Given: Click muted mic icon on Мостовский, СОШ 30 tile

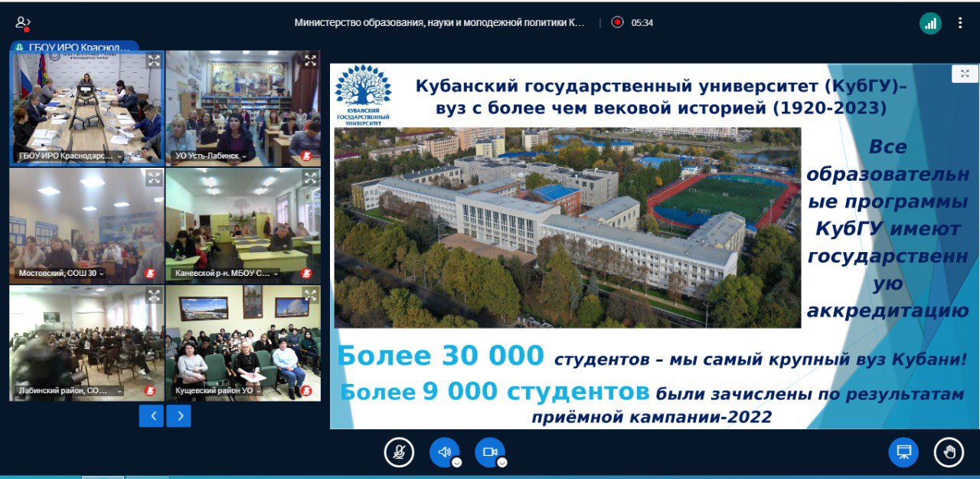Looking at the screenshot, I should point(150,273).
